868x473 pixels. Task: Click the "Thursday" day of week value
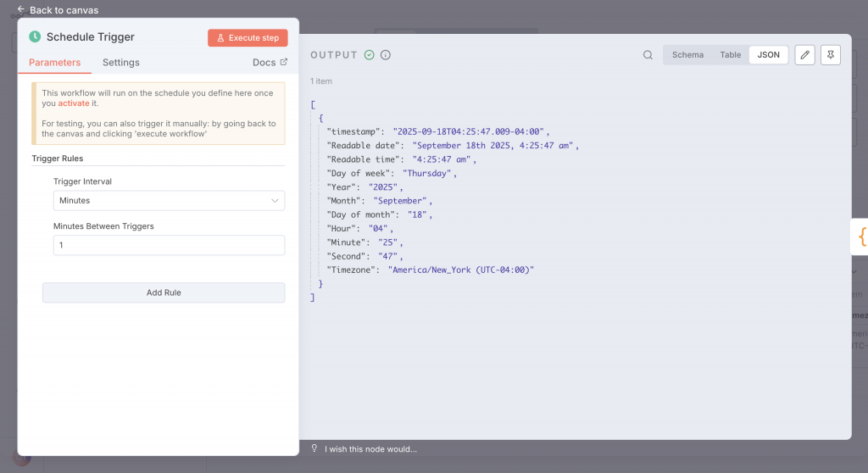[427, 174]
